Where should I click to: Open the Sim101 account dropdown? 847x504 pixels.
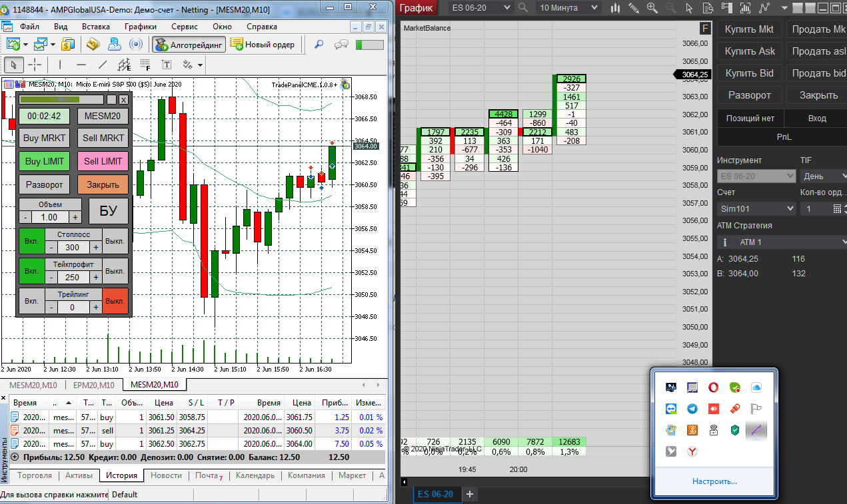[x=756, y=208]
